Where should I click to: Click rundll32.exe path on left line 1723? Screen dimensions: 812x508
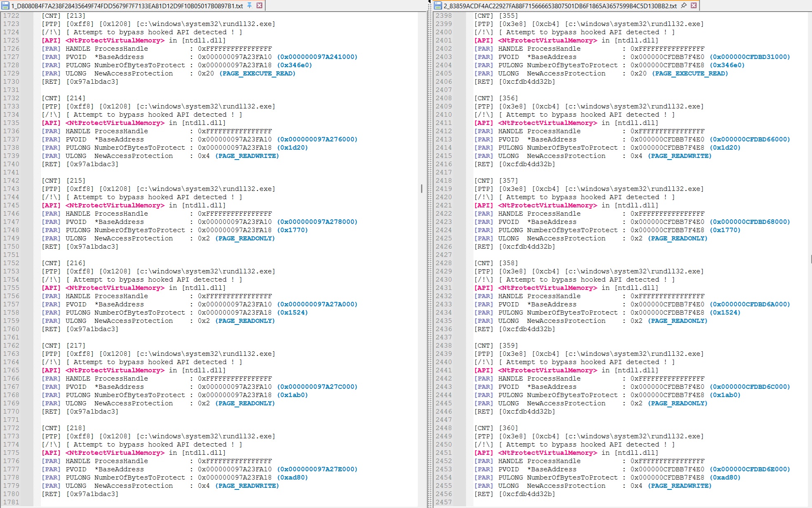(x=206, y=24)
